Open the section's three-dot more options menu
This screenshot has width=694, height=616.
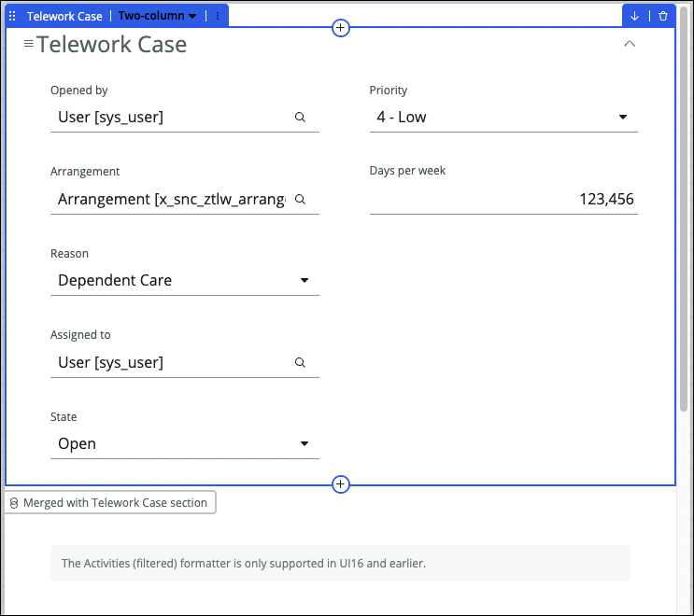pos(218,16)
